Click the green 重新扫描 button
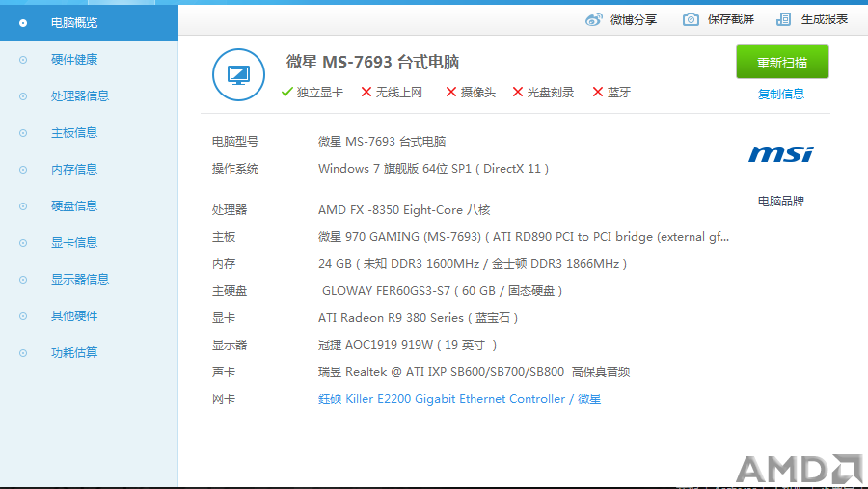868x489 pixels. (x=782, y=62)
